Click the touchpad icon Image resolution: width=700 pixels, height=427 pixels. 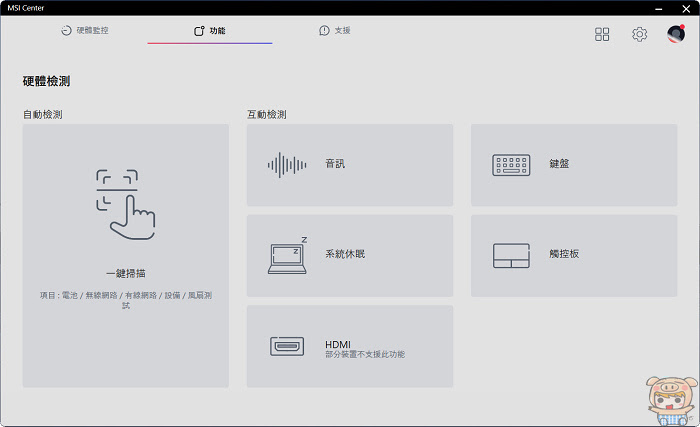tap(511, 255)
